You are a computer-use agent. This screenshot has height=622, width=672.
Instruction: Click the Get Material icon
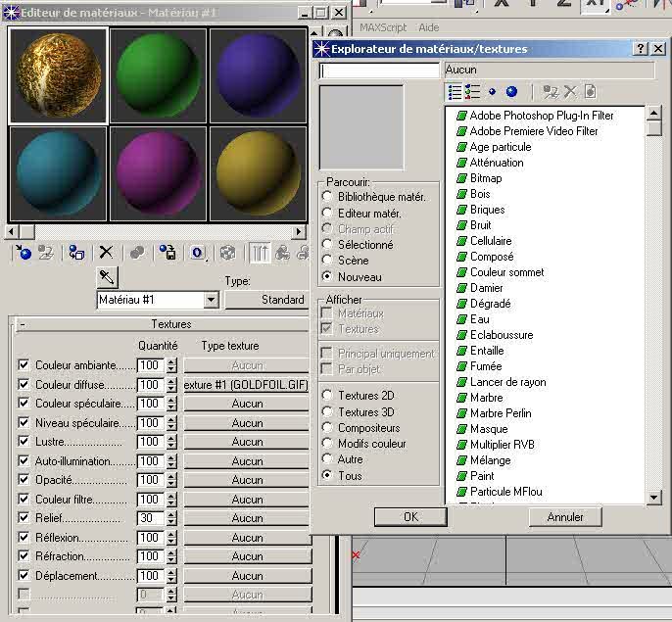click(24, 253)
